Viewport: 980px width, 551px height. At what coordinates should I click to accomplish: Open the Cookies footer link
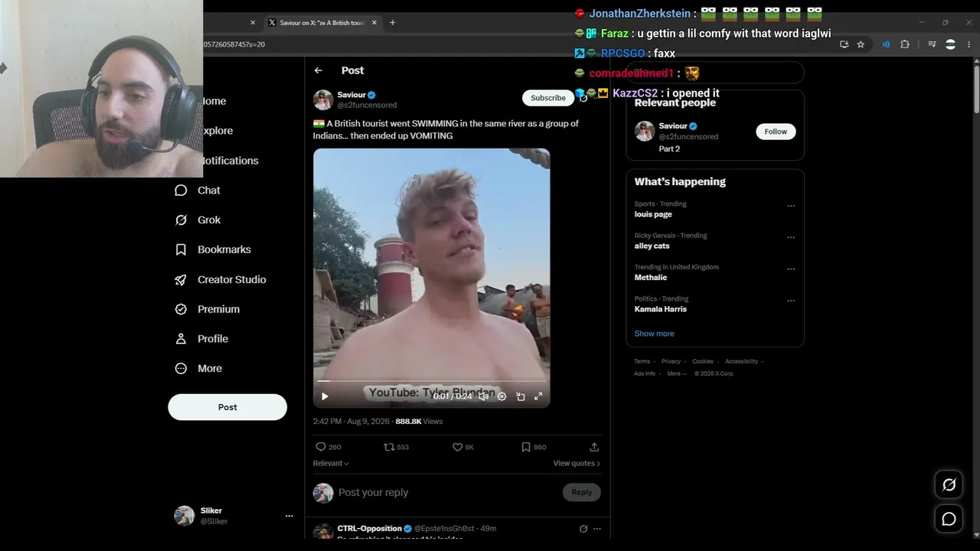point(703,361)
